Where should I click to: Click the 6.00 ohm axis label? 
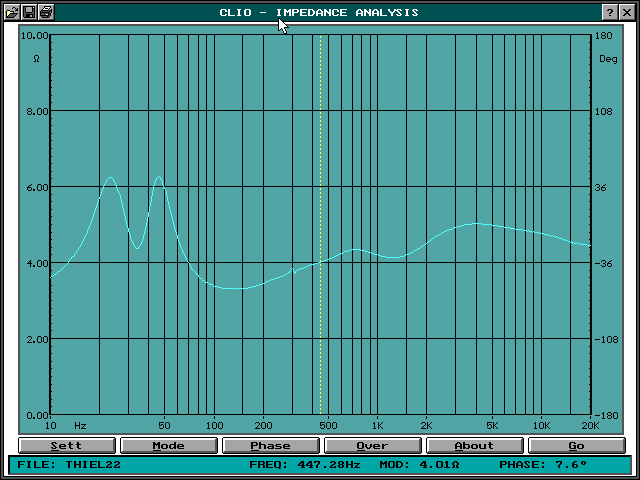click(38, 187)
